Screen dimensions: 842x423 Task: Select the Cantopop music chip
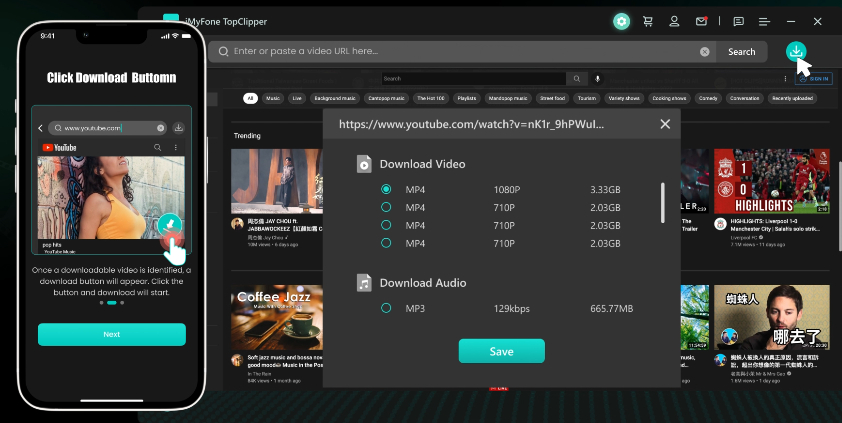(x=386, y=98)
